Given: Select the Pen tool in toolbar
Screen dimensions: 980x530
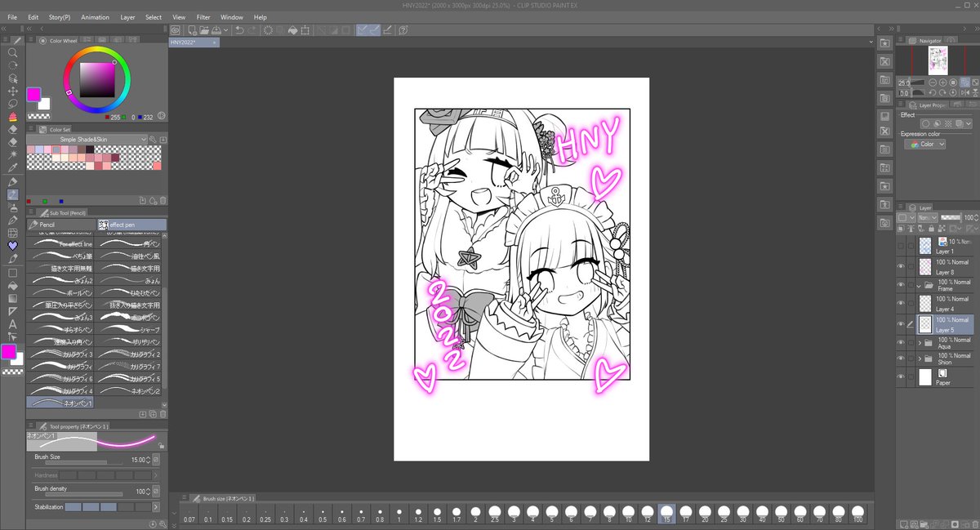Looking at the screenshot, I should coord(12,181).
